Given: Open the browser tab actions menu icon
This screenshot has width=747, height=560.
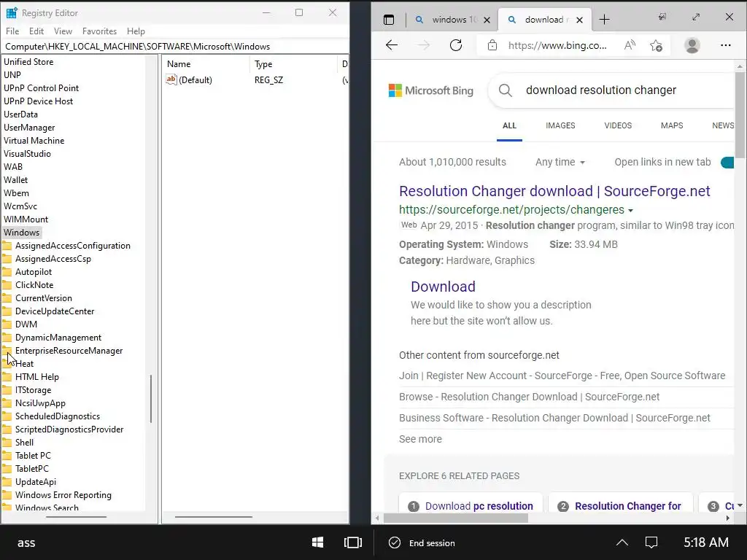Looking at the screenshot, I should pyautogui.click(x=389, y=20).
